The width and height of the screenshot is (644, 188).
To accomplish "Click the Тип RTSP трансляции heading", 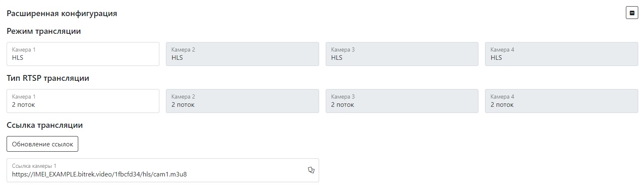I will (x=48, y=78).
